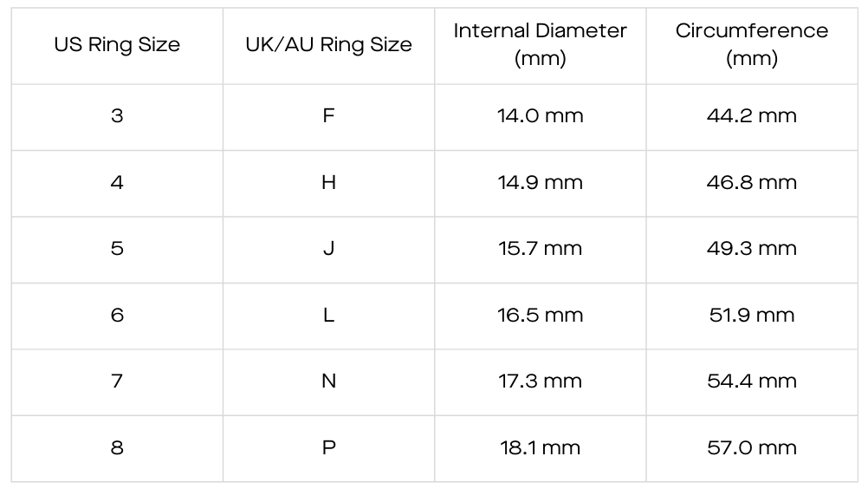Image resolution: width=868 pixels, height=489 pixels.
Task: Click the 17.3 mm diameter value
Action: tap(540, 381)
